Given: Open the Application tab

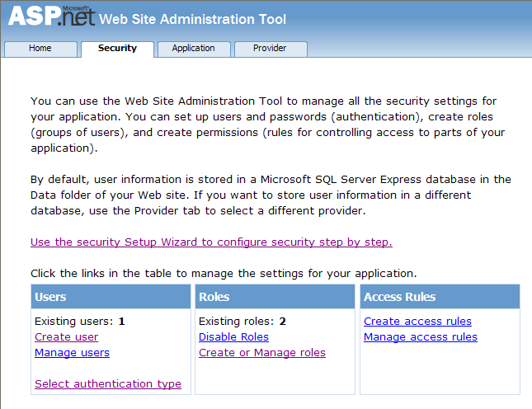Looking at the screenshot, I should click(x=193, y=49).
